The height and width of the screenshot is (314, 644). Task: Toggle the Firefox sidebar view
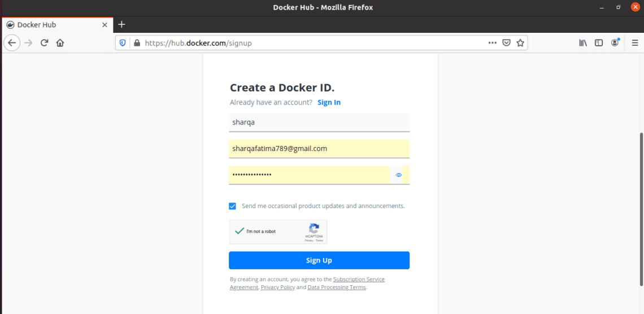coord(599,43)
